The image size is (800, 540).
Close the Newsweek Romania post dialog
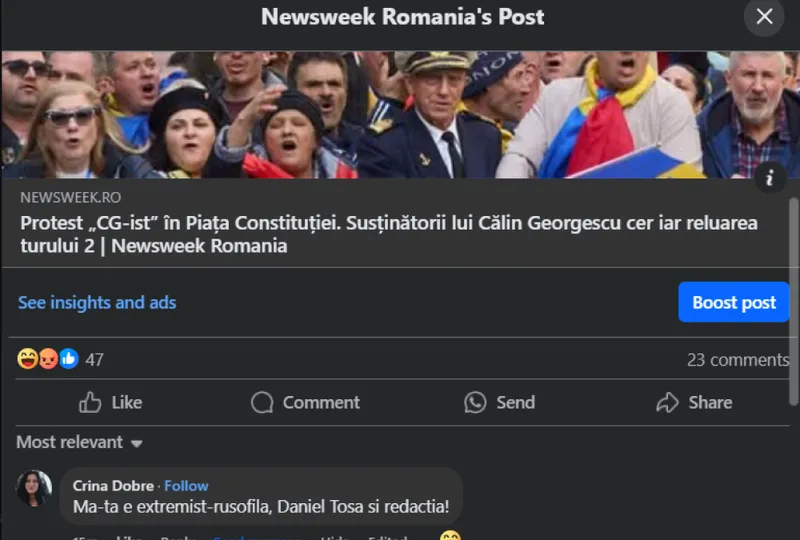coord(765,17)
